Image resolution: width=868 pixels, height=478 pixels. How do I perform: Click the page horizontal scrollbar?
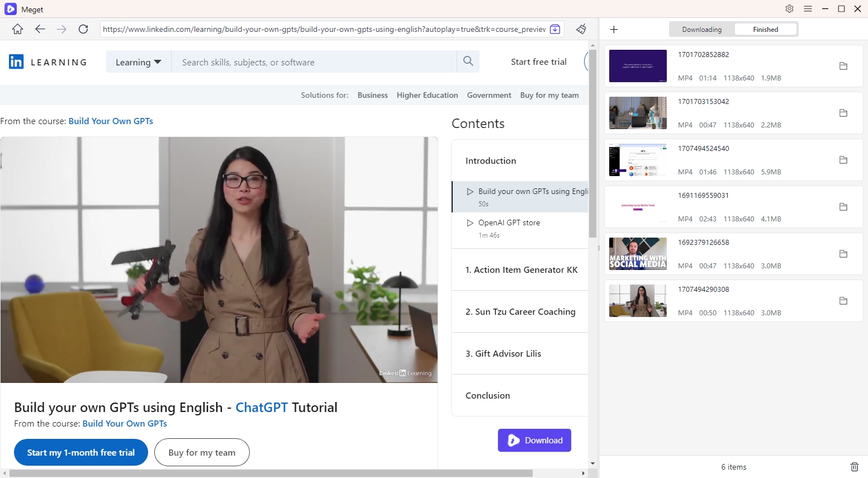tap(271, 474)
